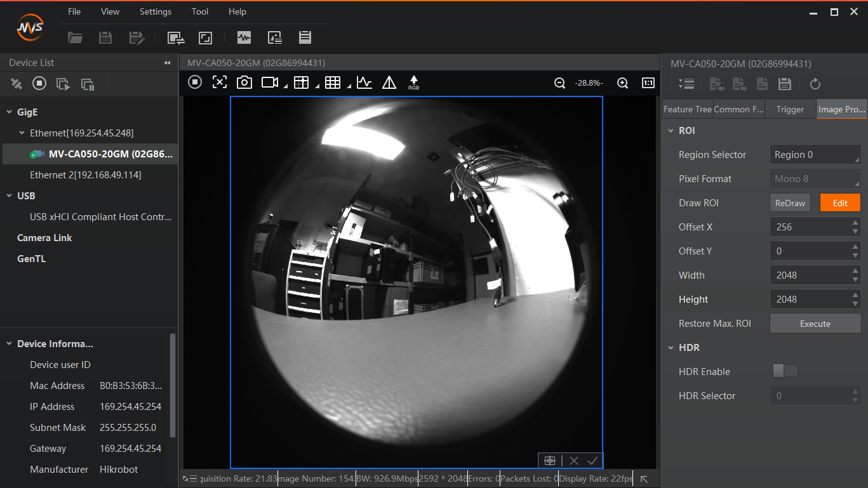Screen dimensions: 868x488
Task: Cancel ROI drawing with the X mark
Action: [573, 460]
